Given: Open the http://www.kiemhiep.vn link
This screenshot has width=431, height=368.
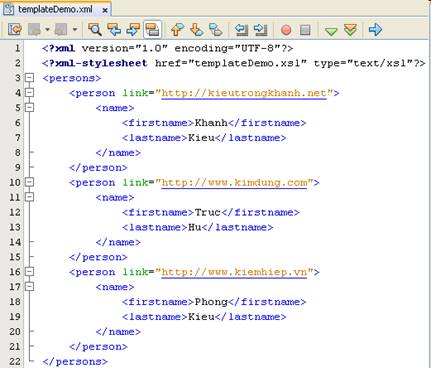Looking at the screenshot, I should [234, 272].
